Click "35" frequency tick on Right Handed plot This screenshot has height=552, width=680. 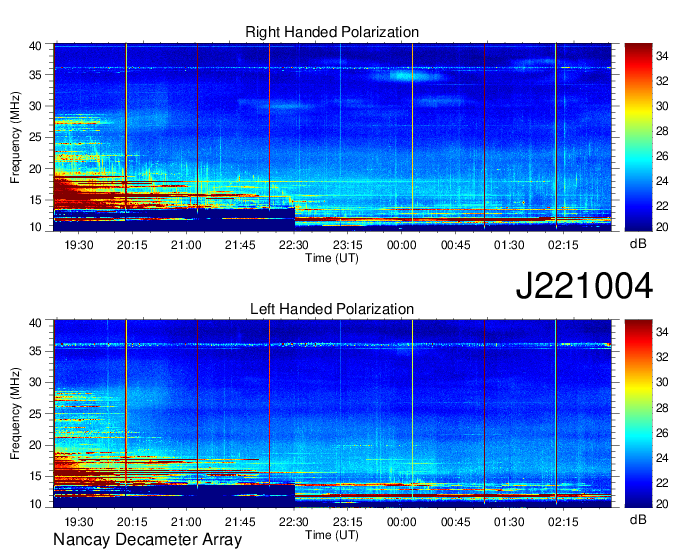point(35,75)
